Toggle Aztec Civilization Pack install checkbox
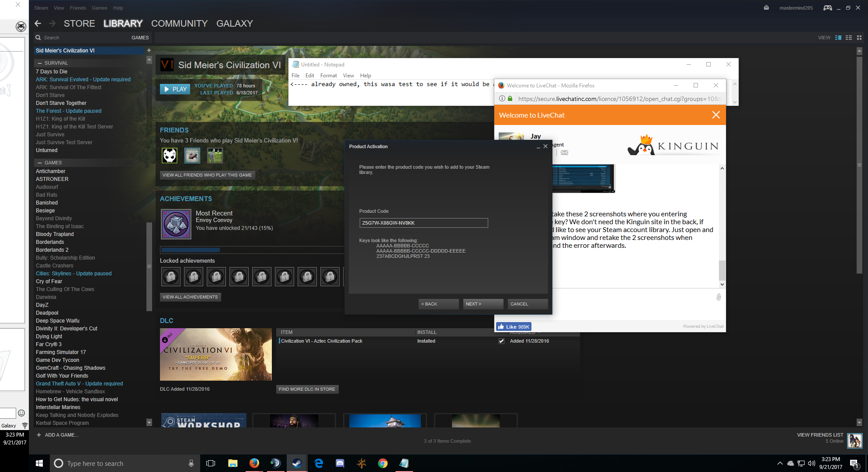 click(501, 341)
